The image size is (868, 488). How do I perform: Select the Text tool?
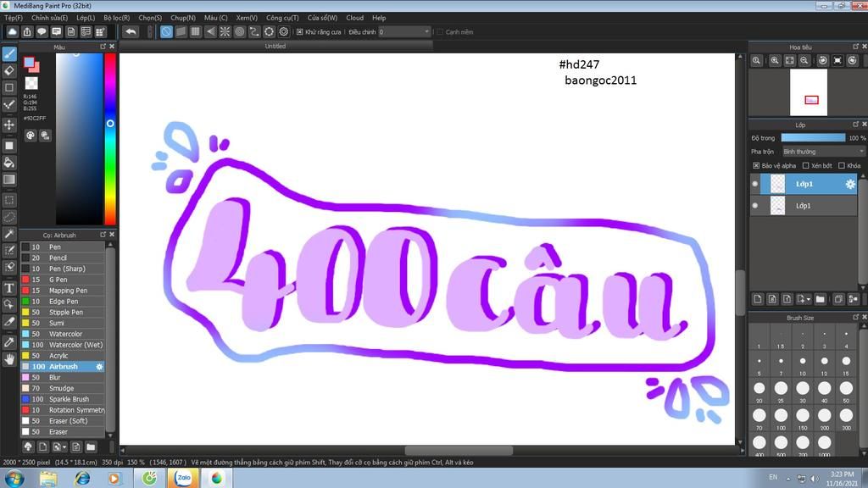pyautogui.click(x=9, y=288)
